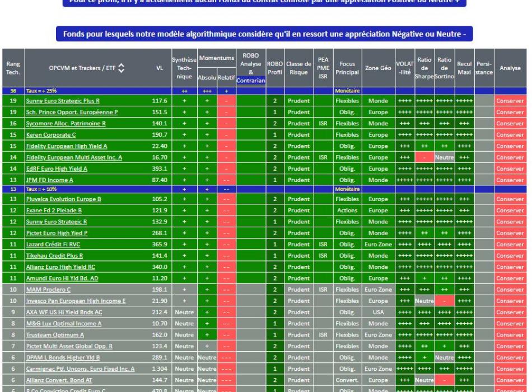This screenshot has height=392, width=532.
Task: Click the VOLAT-ilité column header
Action: coord(404,68)
